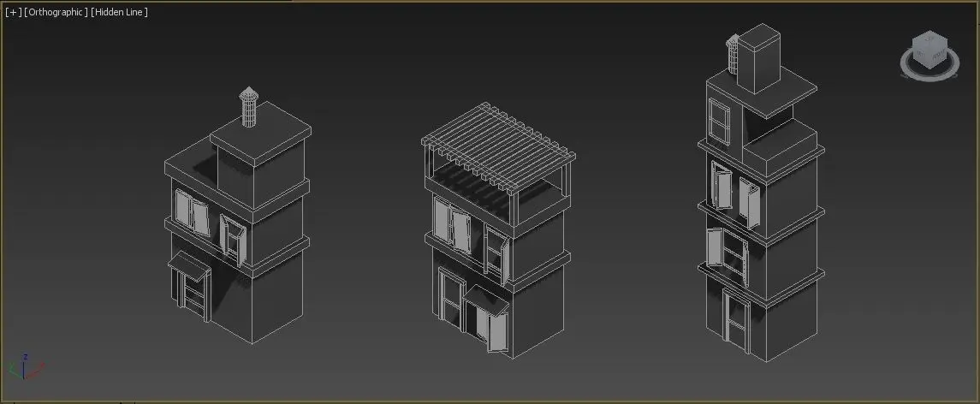Select the left two-story building model
Image resolution: width=980 pixels, height=404 pixels.
click(x=237, y=216)
